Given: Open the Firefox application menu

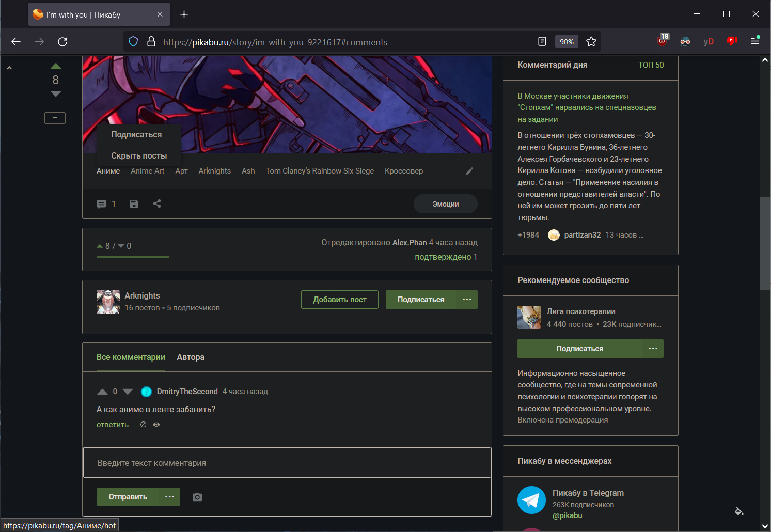Looking at the screenshot, I should [755, 41].
